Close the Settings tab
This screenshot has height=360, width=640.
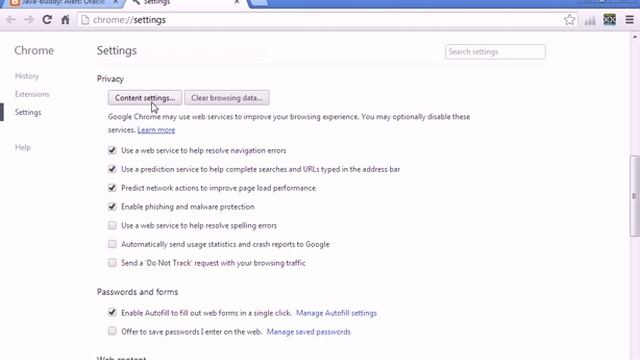237,2
